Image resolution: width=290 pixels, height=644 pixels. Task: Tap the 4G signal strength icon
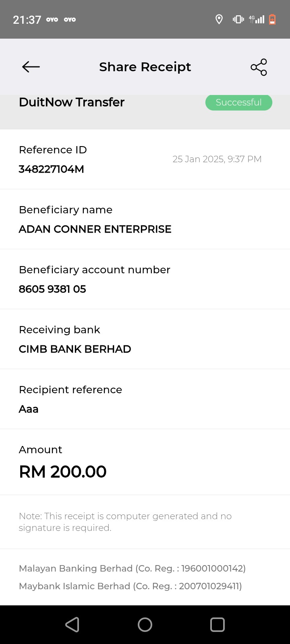257,19
